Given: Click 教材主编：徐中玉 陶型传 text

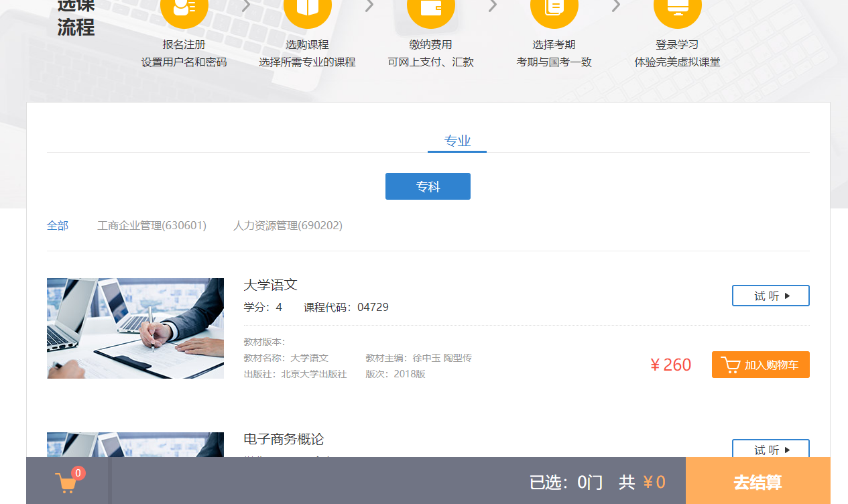Looking at the screenshot, I should tap(419, 358).
